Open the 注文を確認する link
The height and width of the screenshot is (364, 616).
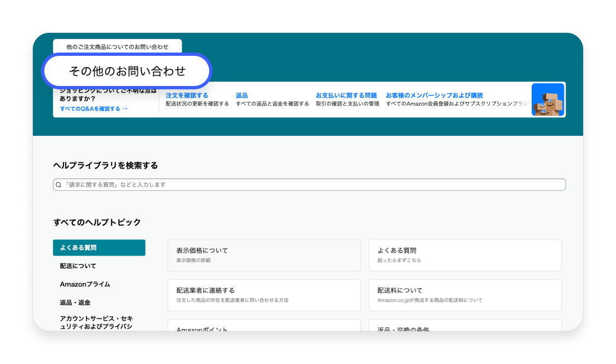187,95
